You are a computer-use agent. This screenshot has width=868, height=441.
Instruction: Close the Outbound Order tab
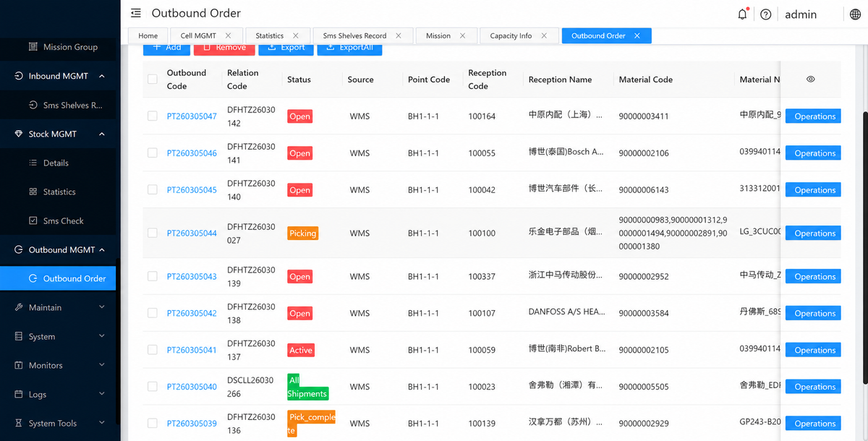coord(637,35)
